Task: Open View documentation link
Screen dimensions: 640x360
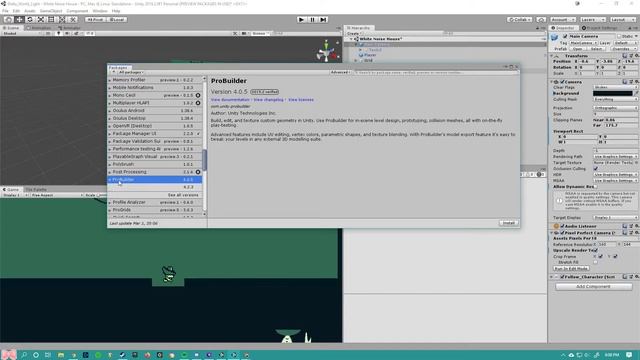Action: pyautogui.click(x=230, y=100)
